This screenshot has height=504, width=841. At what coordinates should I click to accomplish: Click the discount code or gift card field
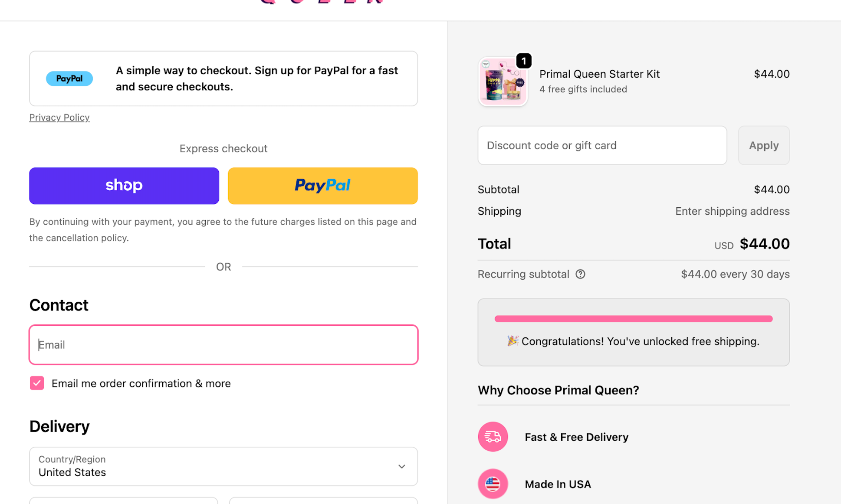pyautogui.click(x=602, y=145)
